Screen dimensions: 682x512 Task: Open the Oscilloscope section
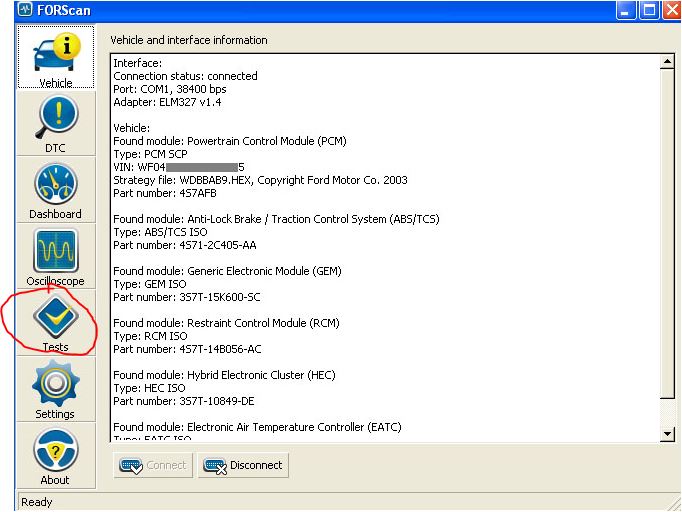coord(56,256)
